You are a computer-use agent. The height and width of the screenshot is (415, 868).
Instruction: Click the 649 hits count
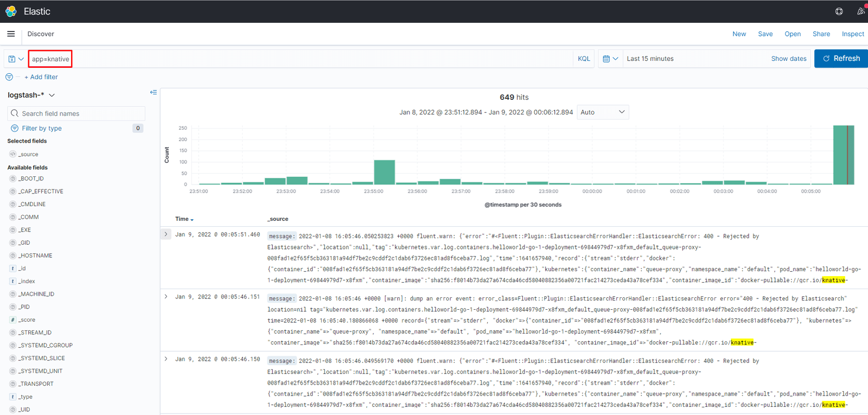point(514,97)
